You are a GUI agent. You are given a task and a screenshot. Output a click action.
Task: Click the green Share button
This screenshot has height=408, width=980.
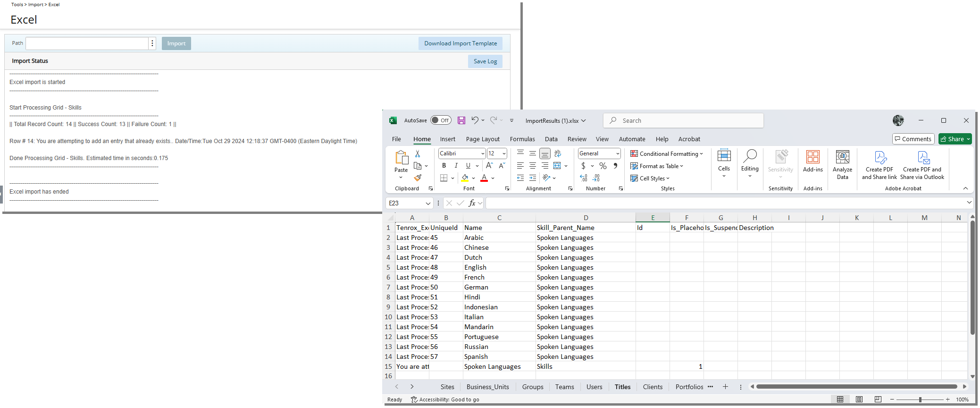coord(955,139)
